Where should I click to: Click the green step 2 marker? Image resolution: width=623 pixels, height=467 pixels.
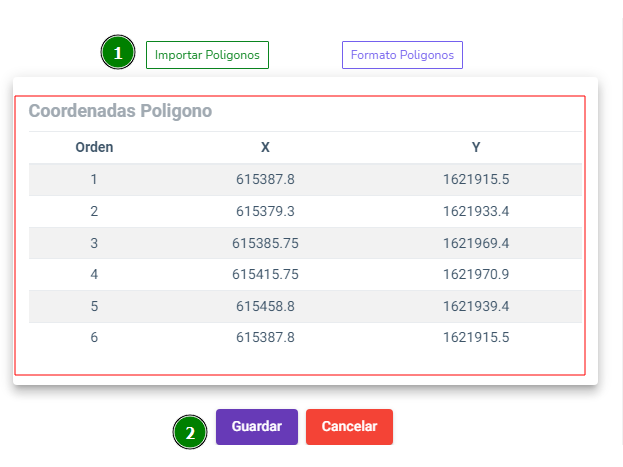tap(190, 432)
